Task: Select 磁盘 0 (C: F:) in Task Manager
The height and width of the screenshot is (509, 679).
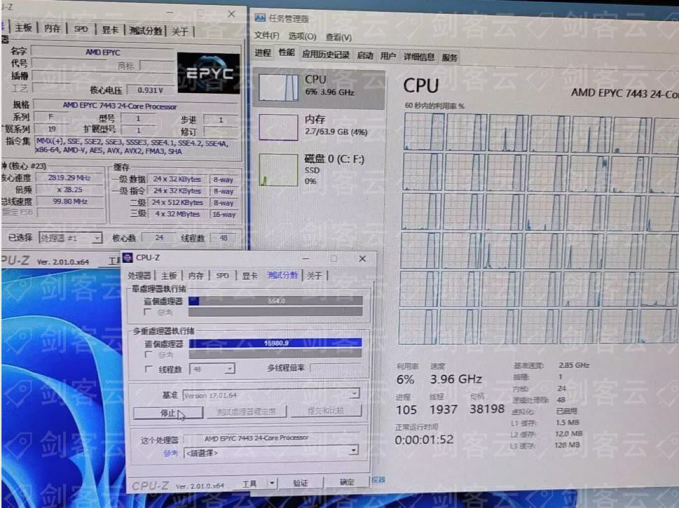Action: 319,169
